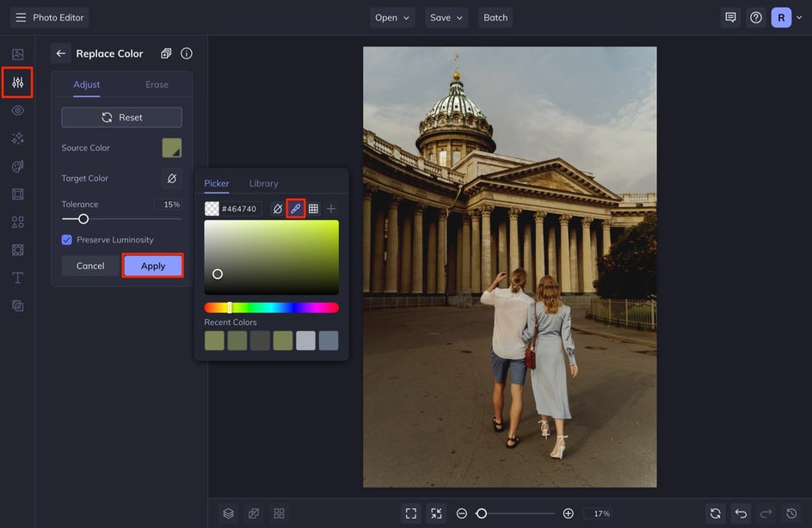Select the transparent no-color option in picker
Viewport: 812px width, 528px height.
point(277,209)
